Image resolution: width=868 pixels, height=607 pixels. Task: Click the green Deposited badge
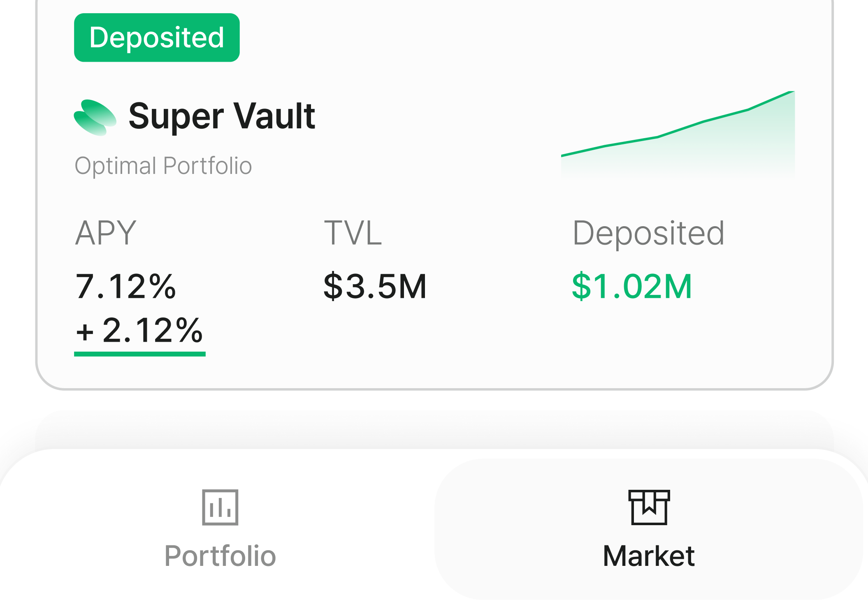coord(157,37)
